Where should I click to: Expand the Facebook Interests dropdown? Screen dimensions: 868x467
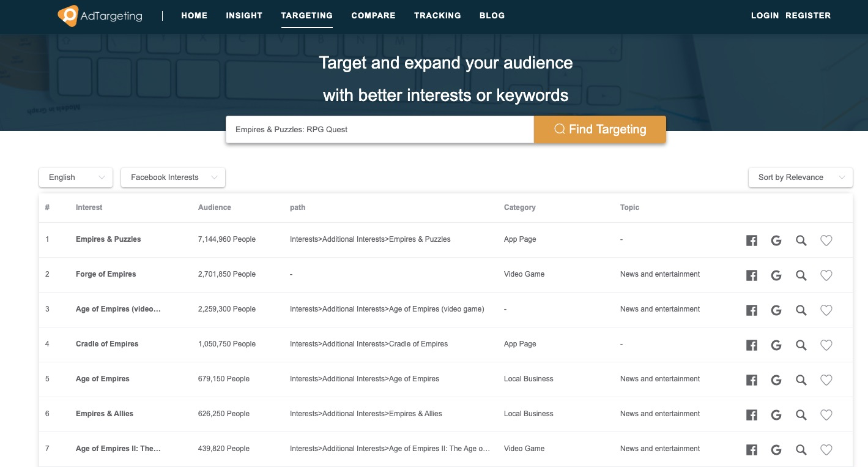(x=172, y=177)
